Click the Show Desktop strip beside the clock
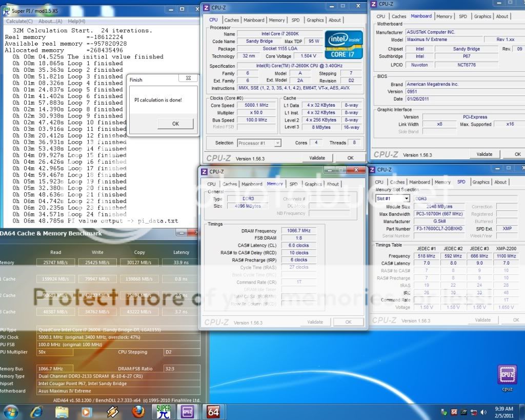Screen dimensions: 525x420 point(522,412)
